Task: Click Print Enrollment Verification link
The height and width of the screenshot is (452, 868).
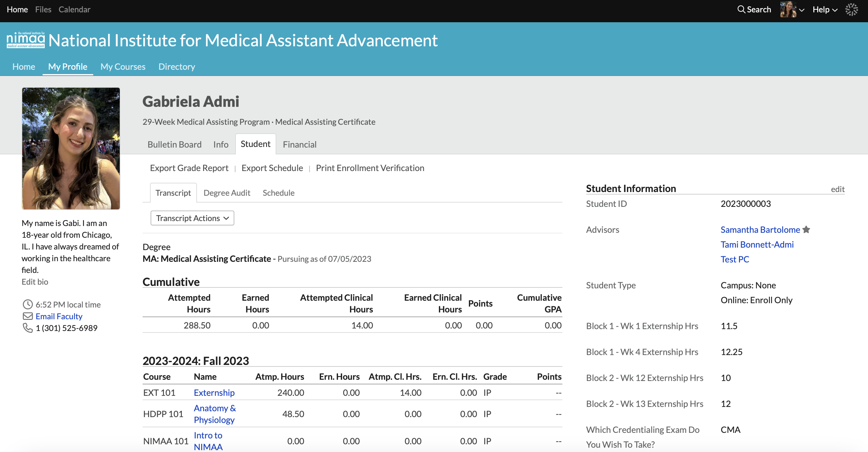Action: tap(370, 168)
